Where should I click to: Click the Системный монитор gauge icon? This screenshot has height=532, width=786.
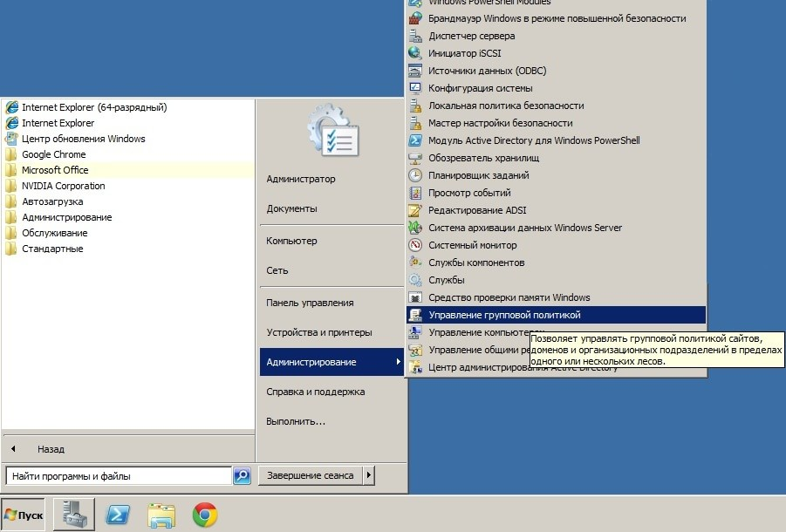[415, 245]
